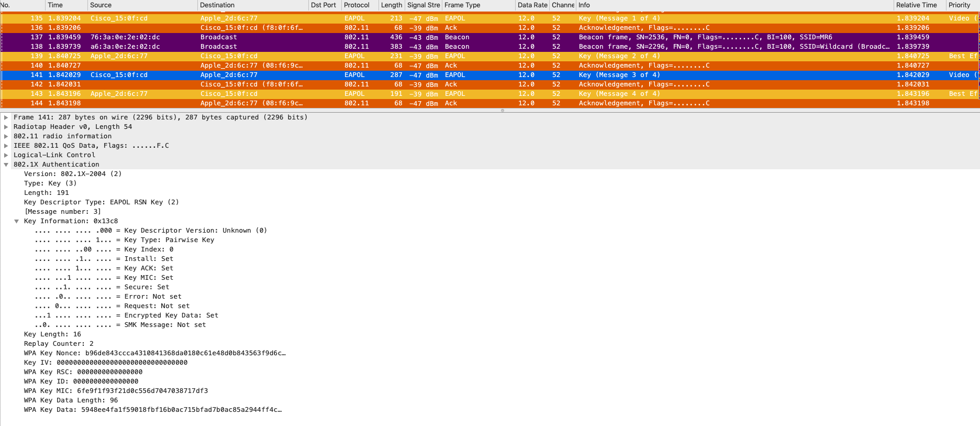Screen dimensions: 980x426
Task: Collapse the Key Information 0x13c8 subtree
Action: tap(17, 221)
